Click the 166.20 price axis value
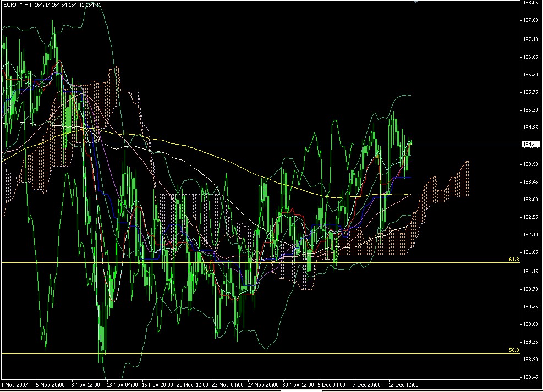The height and width of the screenshot is (392, 543). click(x=530, y=75)
